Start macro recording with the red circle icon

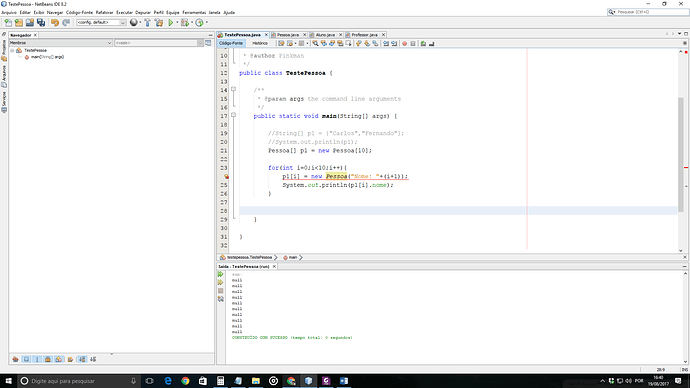(404, 44)
